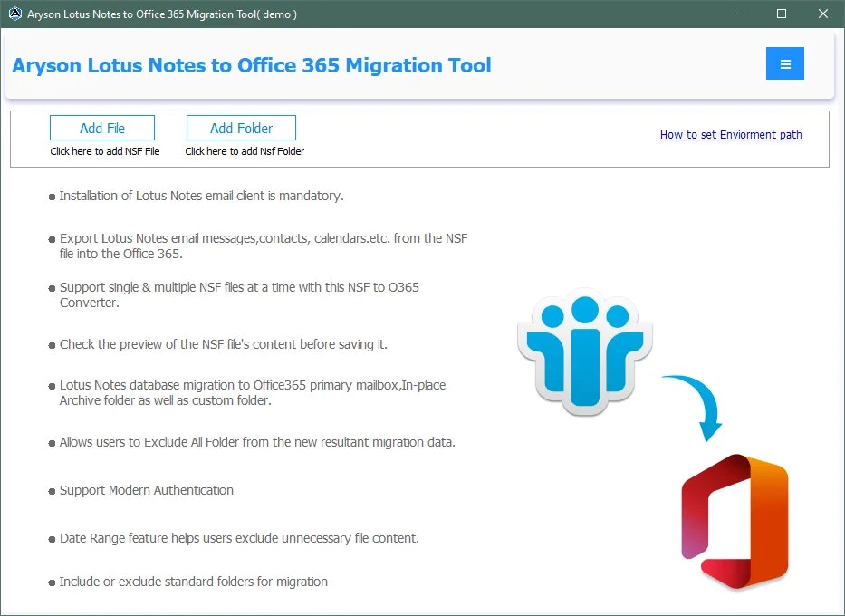
Task: Open How to set Enviorment path link
Action: click(731, 135)
